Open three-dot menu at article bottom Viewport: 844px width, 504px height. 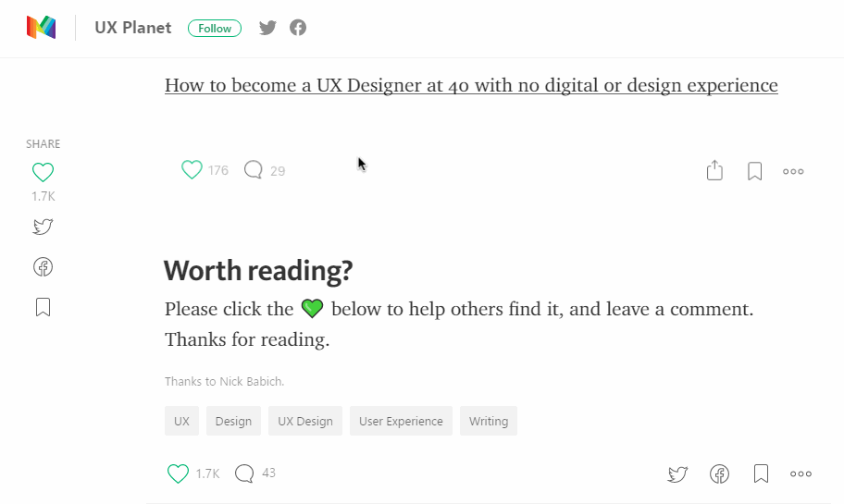[801, 474]
